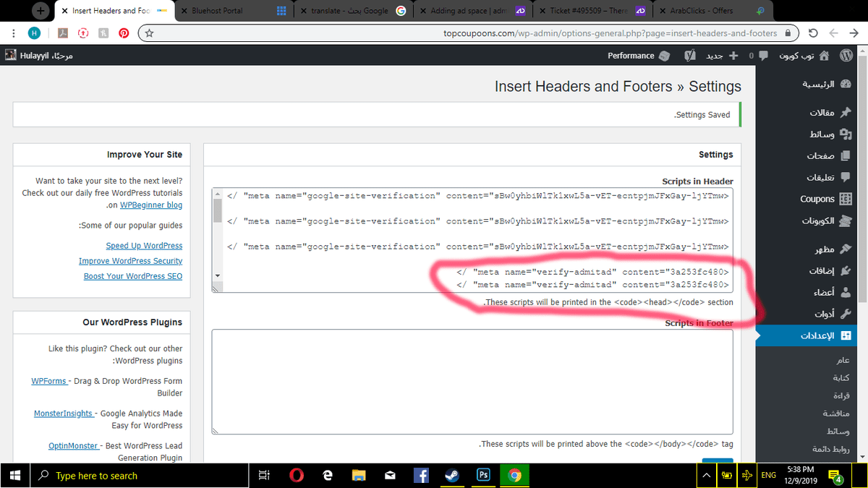Switch to the ArabClicks Offers tab
This screenshot has width=868, height=488.
coord(711,11)
